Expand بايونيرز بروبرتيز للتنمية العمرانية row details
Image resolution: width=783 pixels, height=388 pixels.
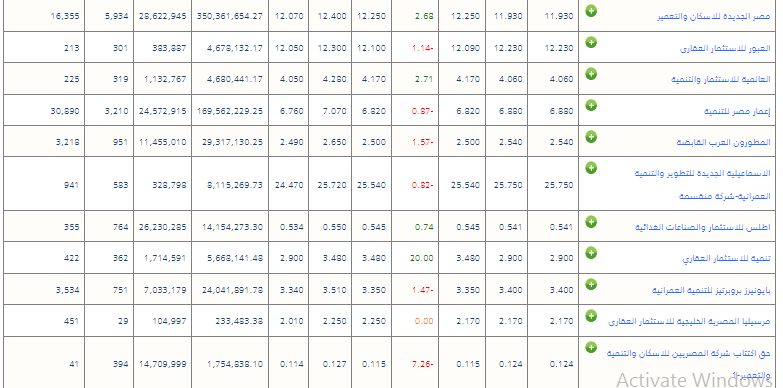tap(591, 284)
